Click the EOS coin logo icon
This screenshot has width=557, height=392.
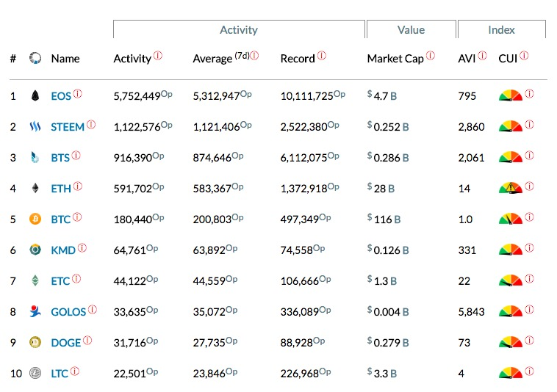[x=35, y=95]
